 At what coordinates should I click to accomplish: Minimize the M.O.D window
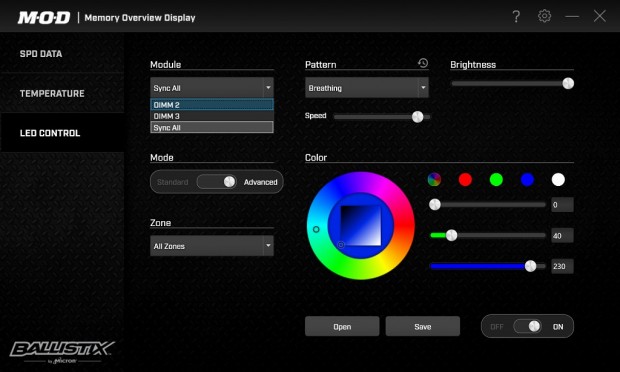(x=572, y=16)
